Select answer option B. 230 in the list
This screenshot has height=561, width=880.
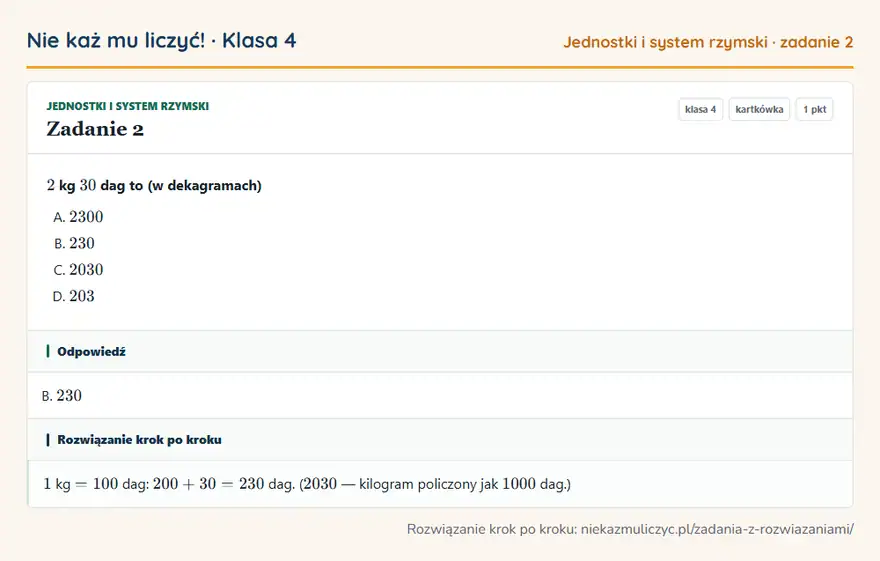point(74,243)
